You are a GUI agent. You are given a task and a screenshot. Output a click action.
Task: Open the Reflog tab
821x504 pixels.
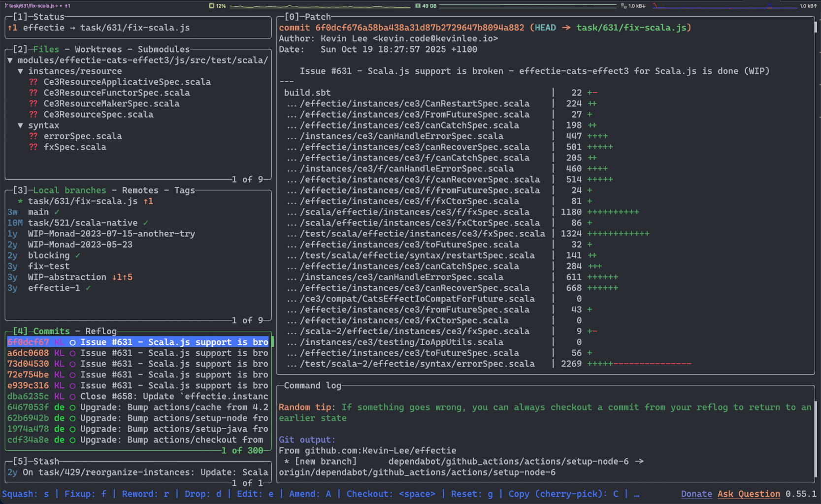pyautogui.click(x=101, y=331)
